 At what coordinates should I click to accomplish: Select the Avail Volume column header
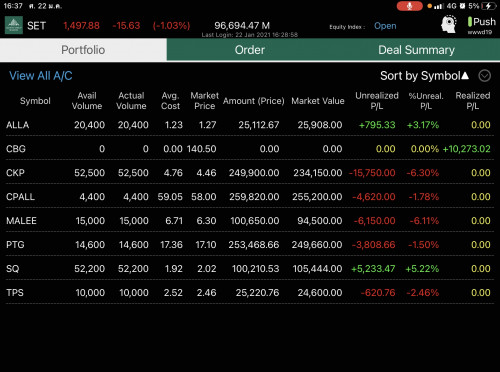[x=87, y=101]
